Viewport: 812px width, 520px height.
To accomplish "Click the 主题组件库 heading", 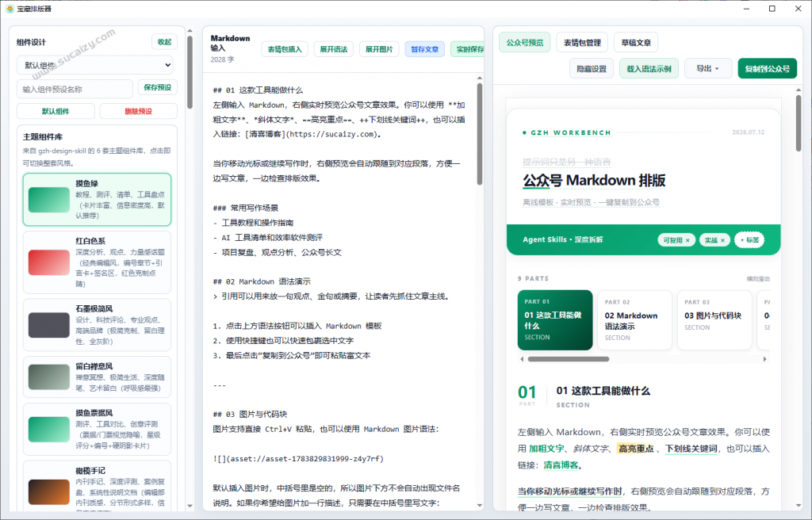I will 43,136.
